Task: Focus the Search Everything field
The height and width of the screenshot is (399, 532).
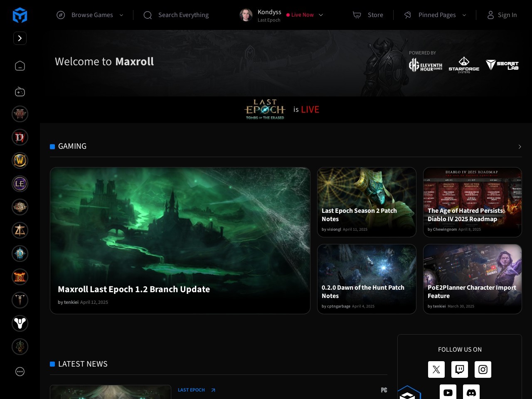Action: (183, 15)
